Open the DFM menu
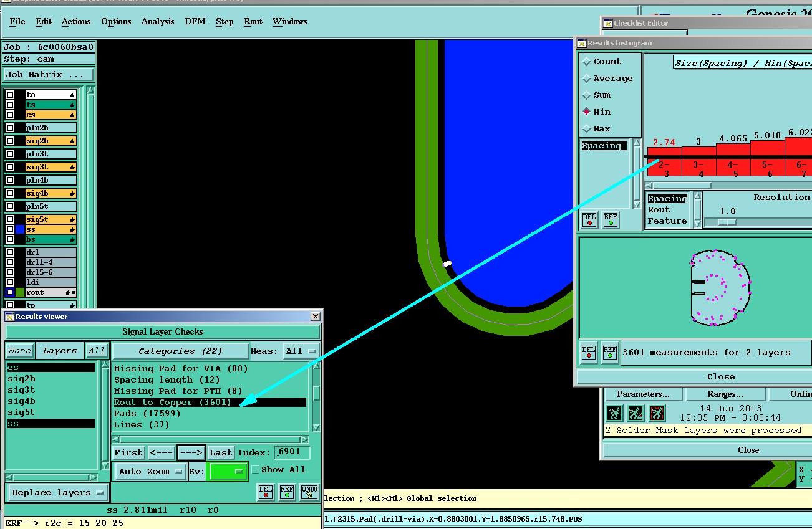Viewport: 812px width, 529px height. pyautogui.click(x=195, y=21)
